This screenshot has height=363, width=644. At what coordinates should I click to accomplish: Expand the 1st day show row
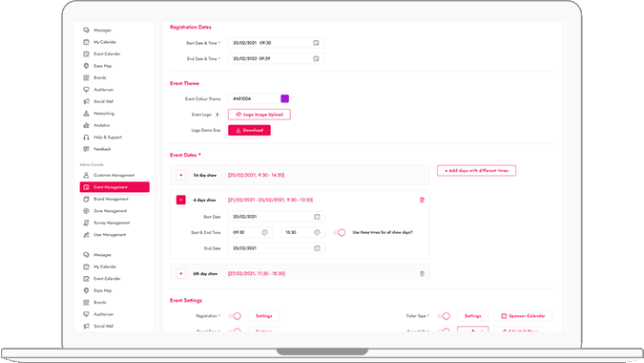[181, 175]
